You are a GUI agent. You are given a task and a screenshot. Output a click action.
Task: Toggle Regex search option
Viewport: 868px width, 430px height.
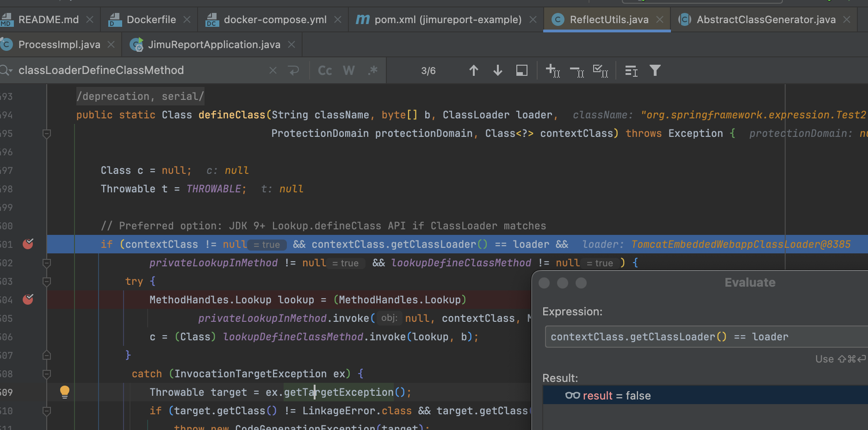coord(372,71)
